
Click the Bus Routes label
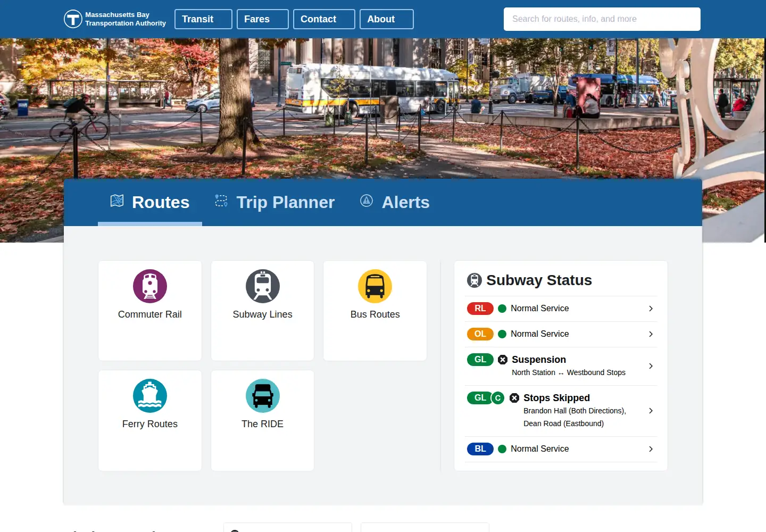click(x=375, y=314)
